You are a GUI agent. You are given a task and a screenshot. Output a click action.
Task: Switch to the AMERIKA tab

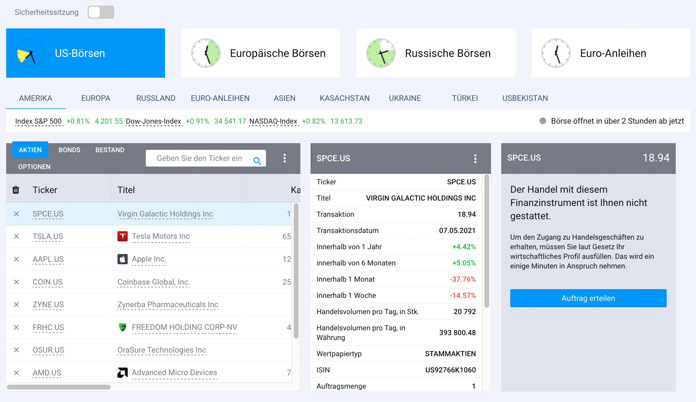pos(36,98)
